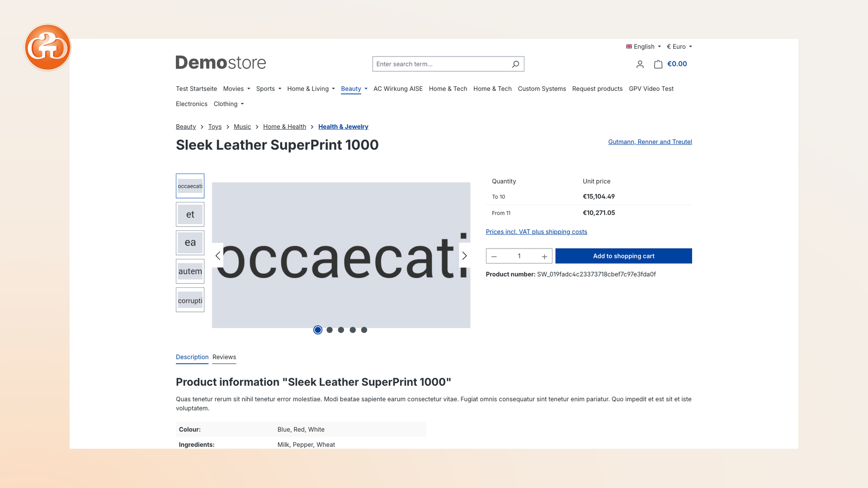The height and width of the screenshot is (488, 868).
Task: Switch to the Reviews tab
Action: [x=224, y=357]
